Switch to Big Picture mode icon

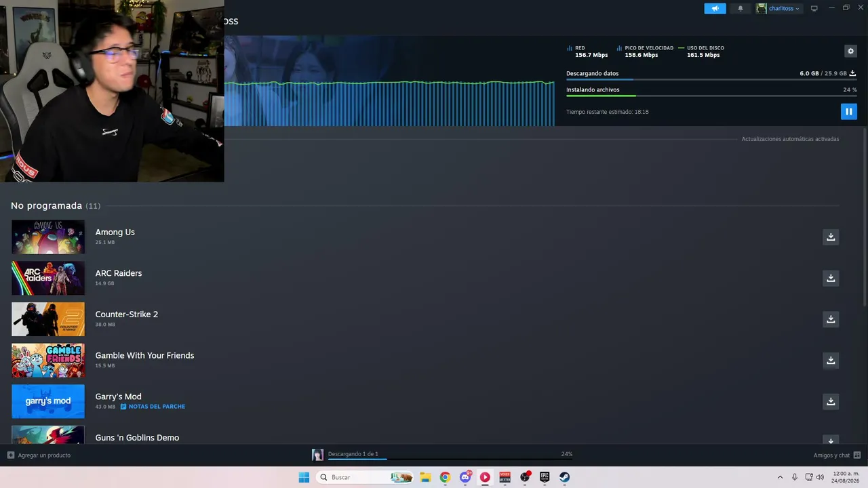814,8
